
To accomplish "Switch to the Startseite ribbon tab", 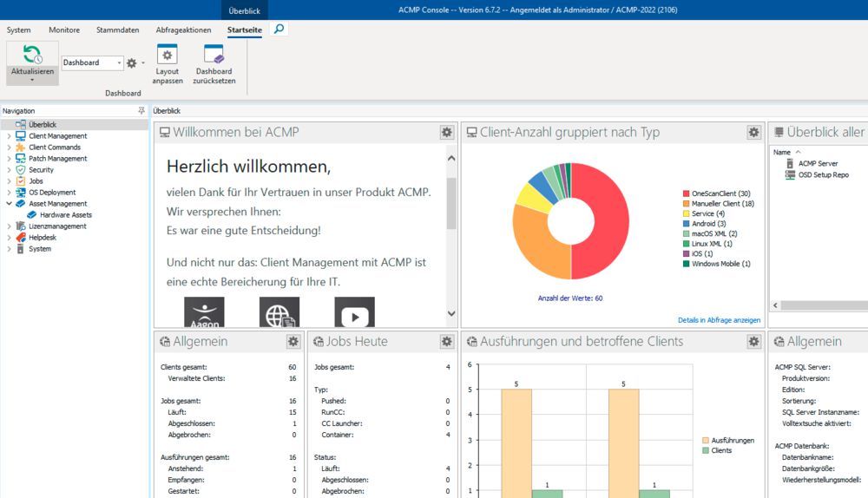I will tap(244, 29).
